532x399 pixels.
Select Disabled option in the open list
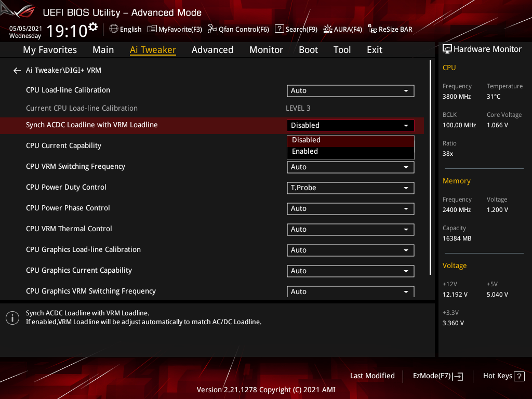tap(351, 140)
